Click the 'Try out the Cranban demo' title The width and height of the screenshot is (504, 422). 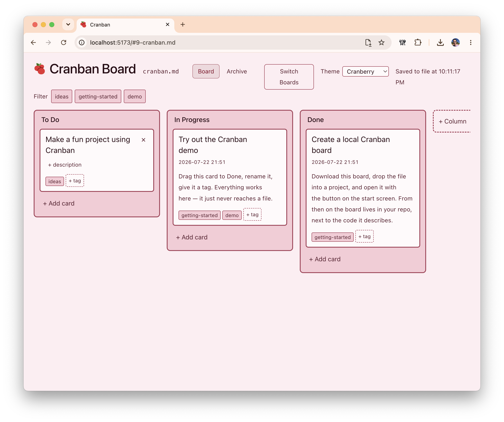[213, 145]
